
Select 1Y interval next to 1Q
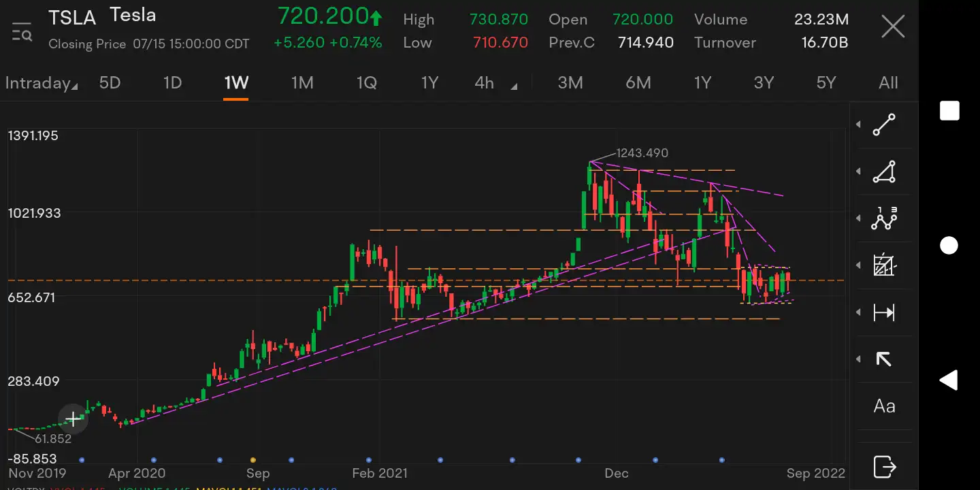(x=429, y=83)
